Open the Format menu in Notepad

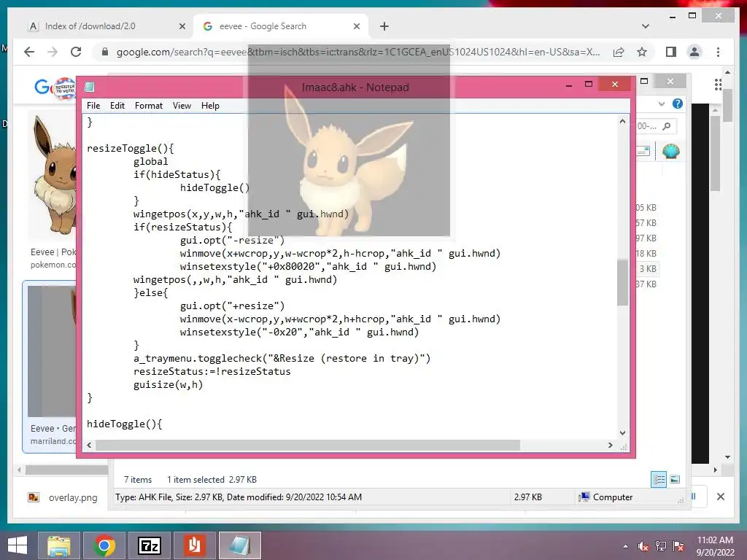tap(149, 106)
